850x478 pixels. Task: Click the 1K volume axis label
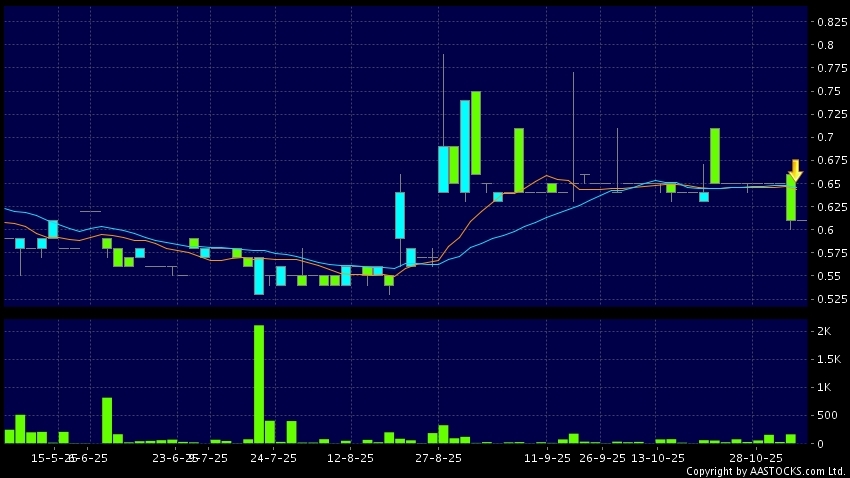click(x=826, y=387)
